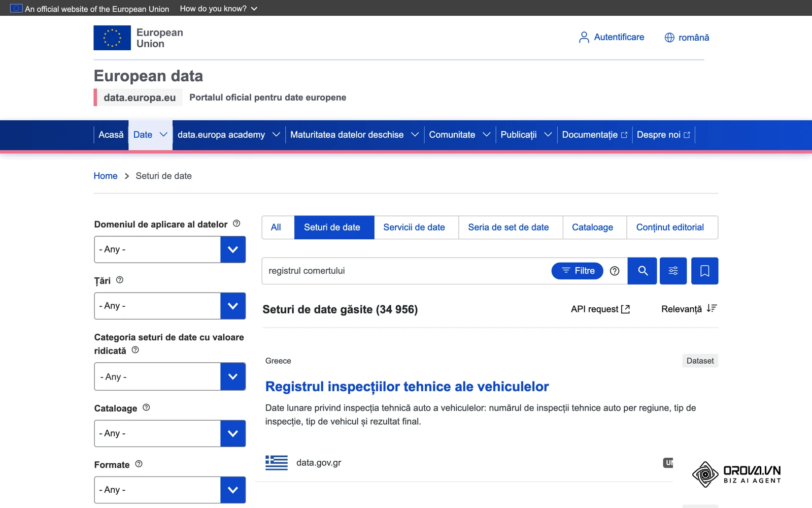Open Documentație external link
This screenshot has width=812, height=508.
pyautogui.click(x=594, y=135)
